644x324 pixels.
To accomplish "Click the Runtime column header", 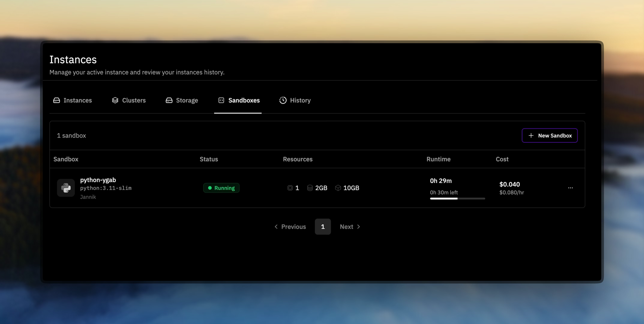I will tap(438, 159).
